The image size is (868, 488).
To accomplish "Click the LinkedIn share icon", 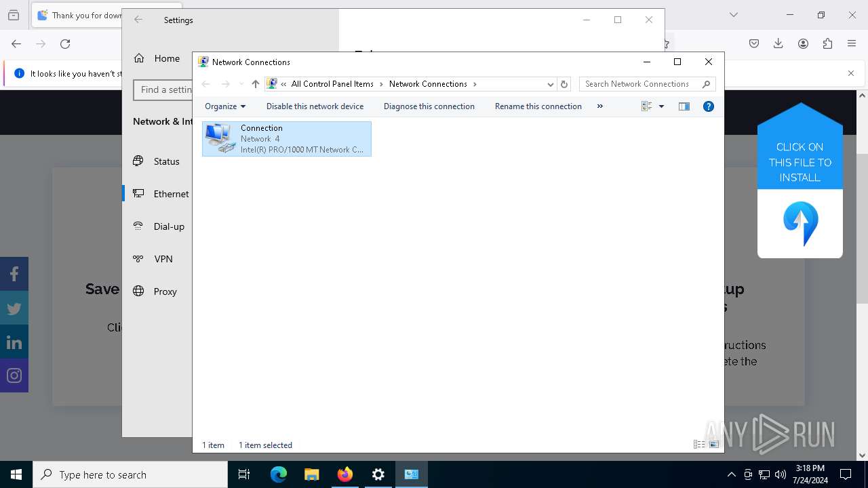I will [x=14, y=342].
